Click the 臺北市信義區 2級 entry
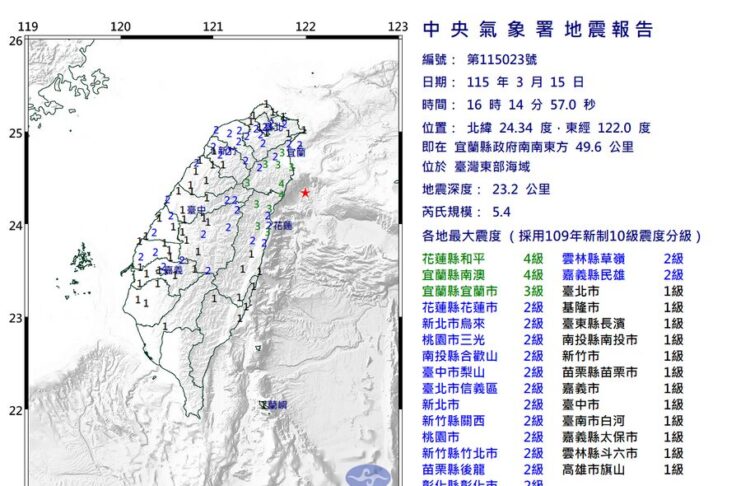The image size is (741, 486). click(478, 388)
